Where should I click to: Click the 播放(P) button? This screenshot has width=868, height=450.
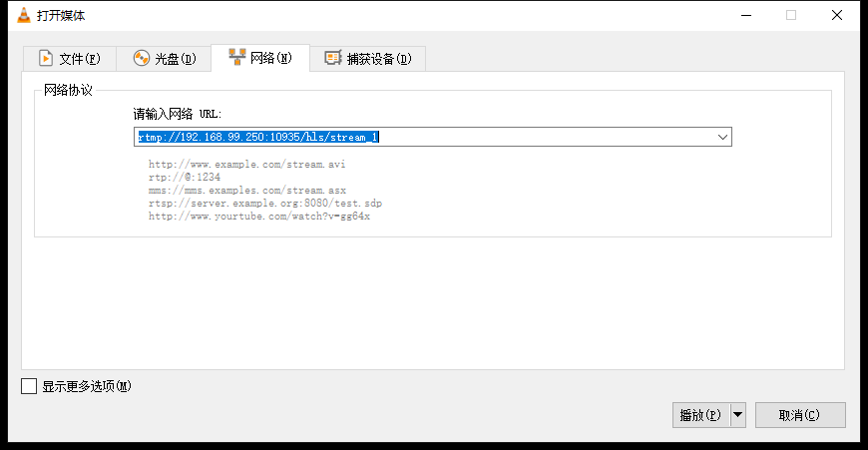[700, 415]
